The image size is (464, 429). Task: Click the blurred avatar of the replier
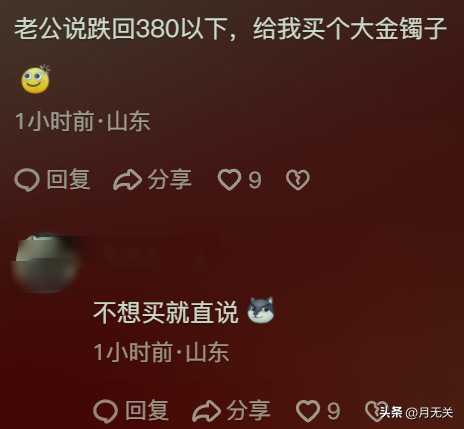46,262
